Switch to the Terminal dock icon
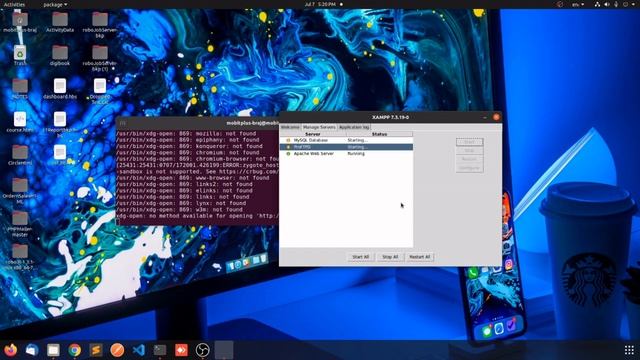The width and height of the screenshot is (640, 360). pos(160,350)
